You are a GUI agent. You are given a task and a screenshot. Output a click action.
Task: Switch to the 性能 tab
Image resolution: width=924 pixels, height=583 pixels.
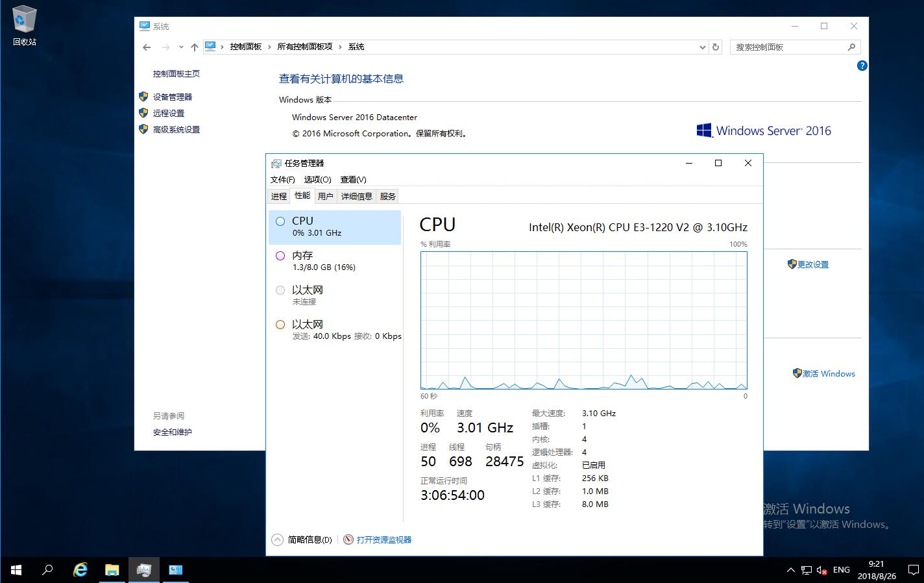pyautogui.click(x=302, y=195)
